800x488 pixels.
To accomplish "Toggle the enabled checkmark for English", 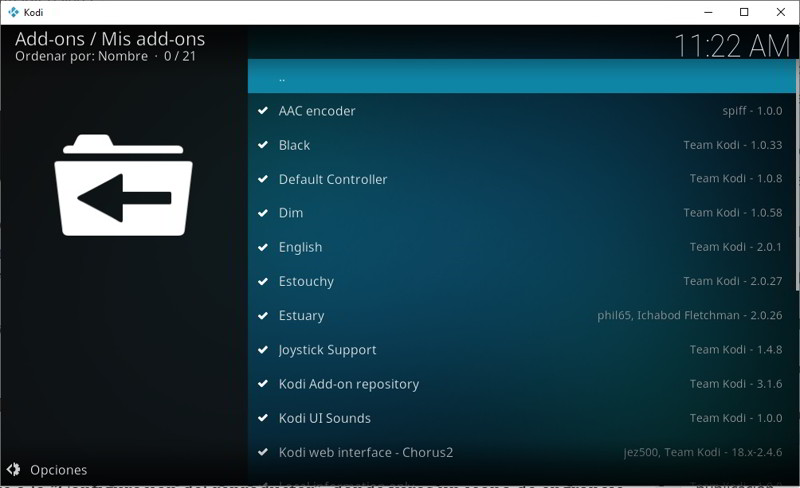I will 263,247.
